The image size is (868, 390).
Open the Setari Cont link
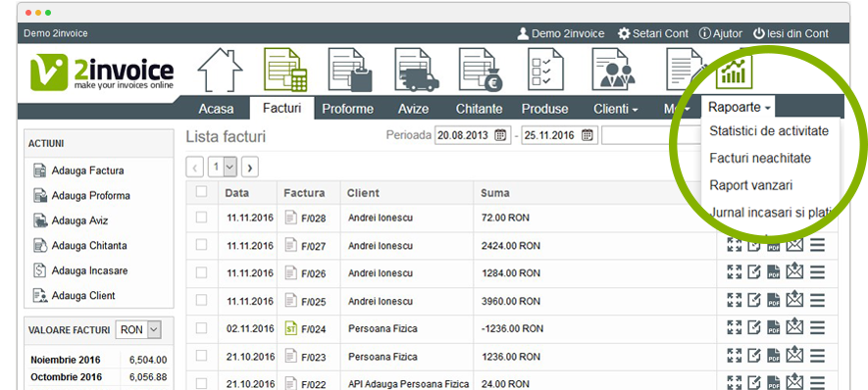point(653,33)
